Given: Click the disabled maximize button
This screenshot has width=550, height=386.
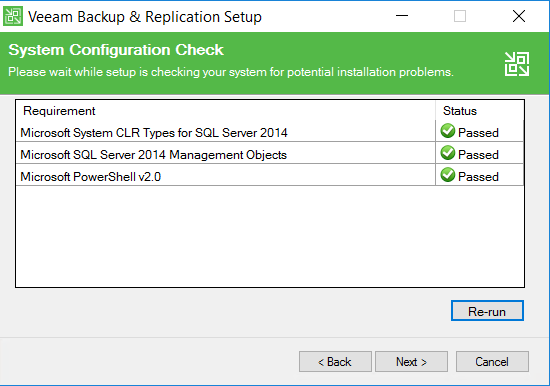Looking at the screenshot, I should 460,16.
